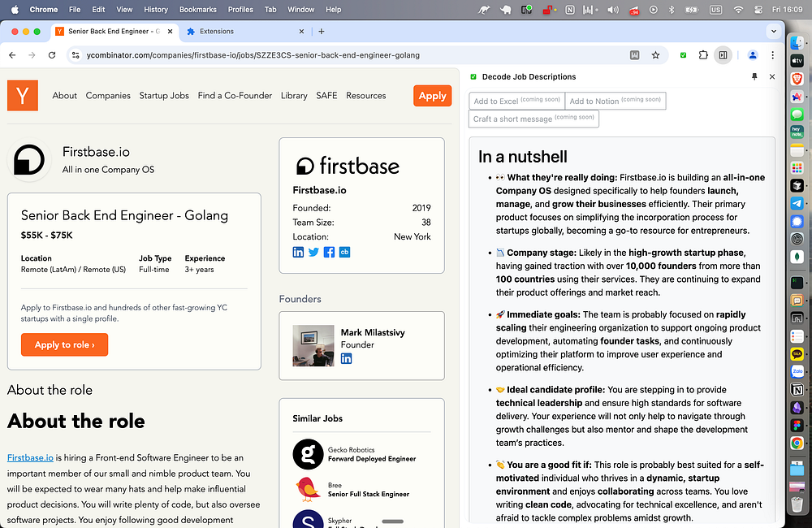Click Craft a short message button

(x=534, y=119)
